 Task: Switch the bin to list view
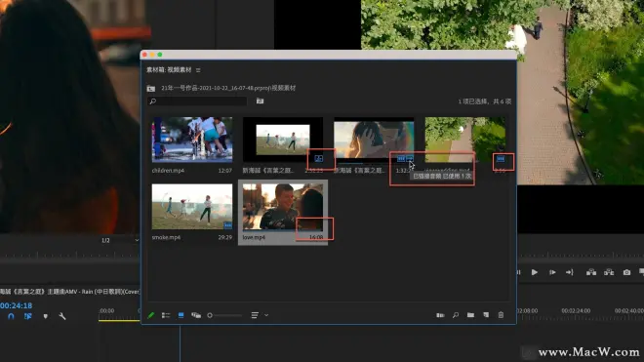(166, 315)
